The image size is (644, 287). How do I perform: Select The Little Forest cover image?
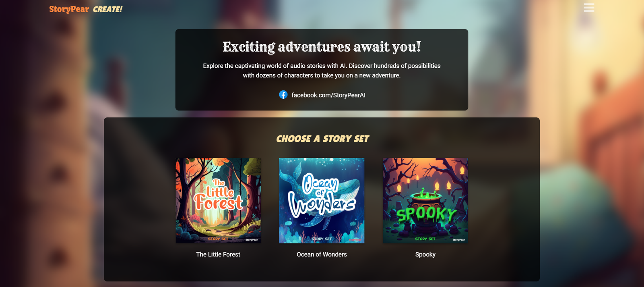pyautogui.click(x=218, y=200)
